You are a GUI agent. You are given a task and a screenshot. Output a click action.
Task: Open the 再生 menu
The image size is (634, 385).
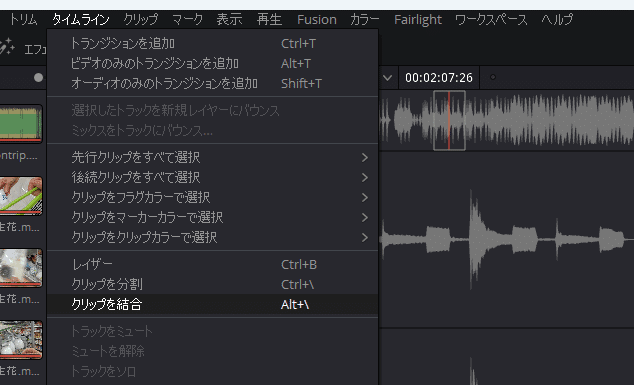click(269, 19)
